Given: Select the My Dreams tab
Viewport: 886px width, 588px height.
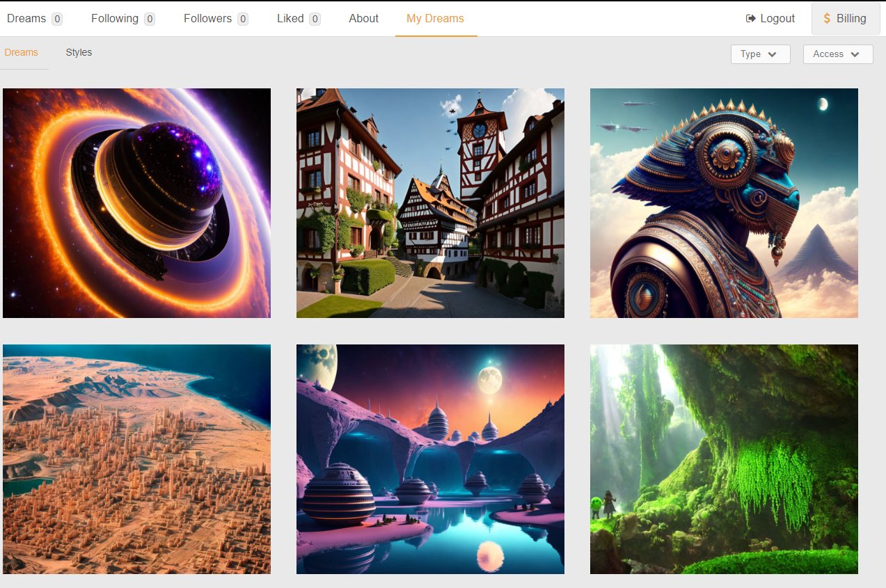Looking at the screenshot, I should pyautogui.click(x=435, y=19).
